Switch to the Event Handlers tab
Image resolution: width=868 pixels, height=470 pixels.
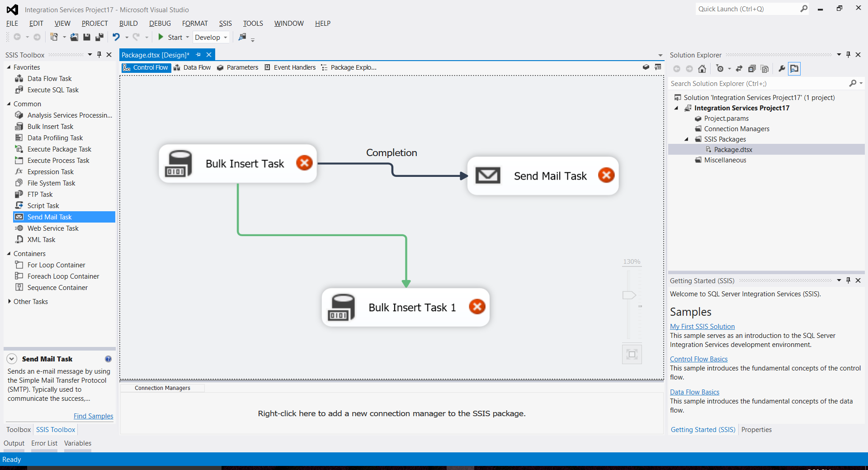tap(290, 67)
